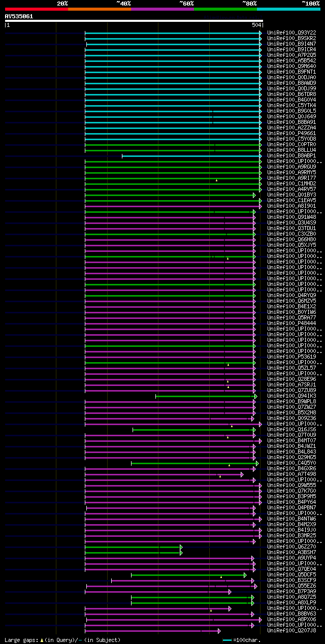
Task: Select the UniRef100_B8ABP1 label
Action: point(291,155)
